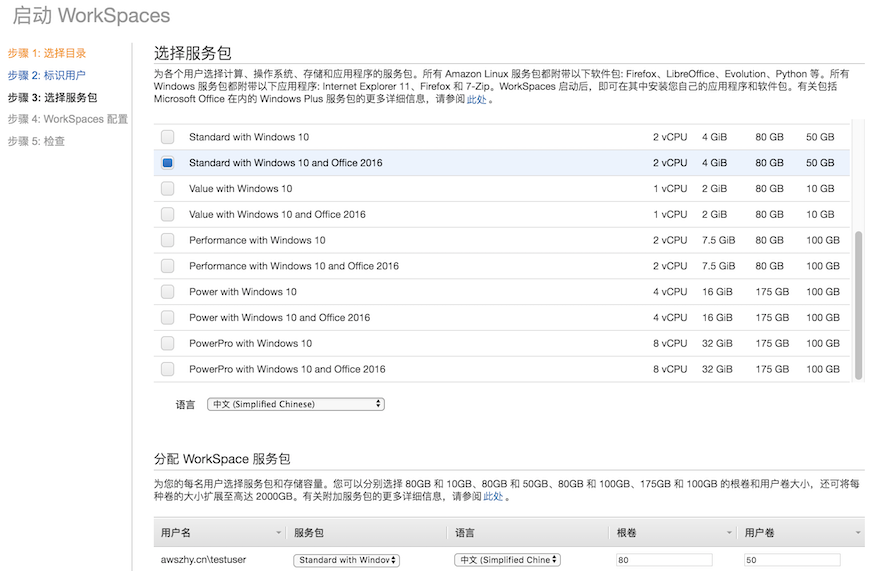Viewport: 880px width, 571px height.
Task: Click 1 vCPU in Value with Windows 10 row
Action: 670,189
